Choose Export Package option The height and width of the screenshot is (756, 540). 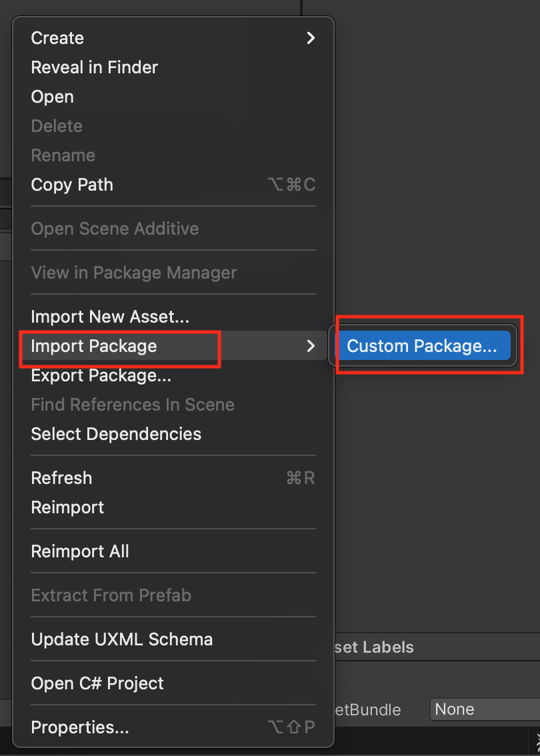point(101,375)
